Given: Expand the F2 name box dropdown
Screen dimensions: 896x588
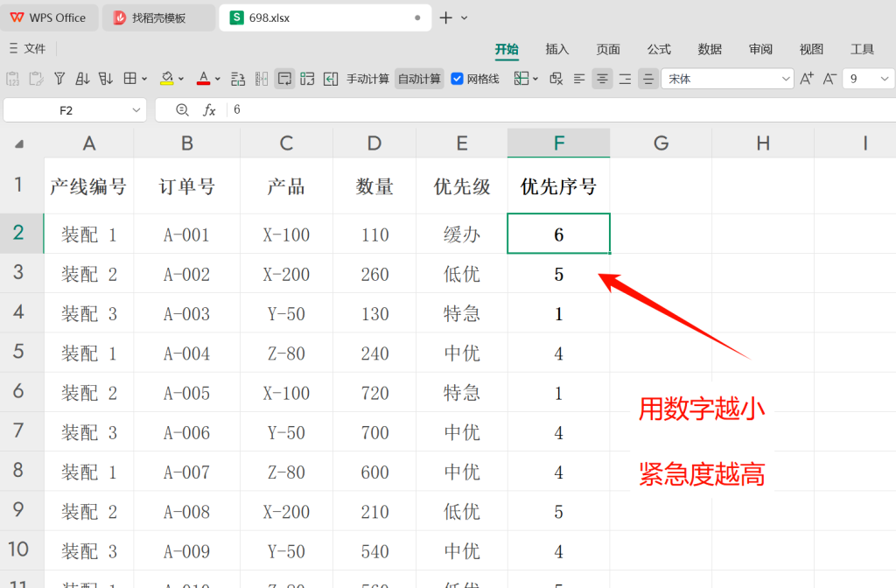Looking at the screenshot, I should point(136,110).
